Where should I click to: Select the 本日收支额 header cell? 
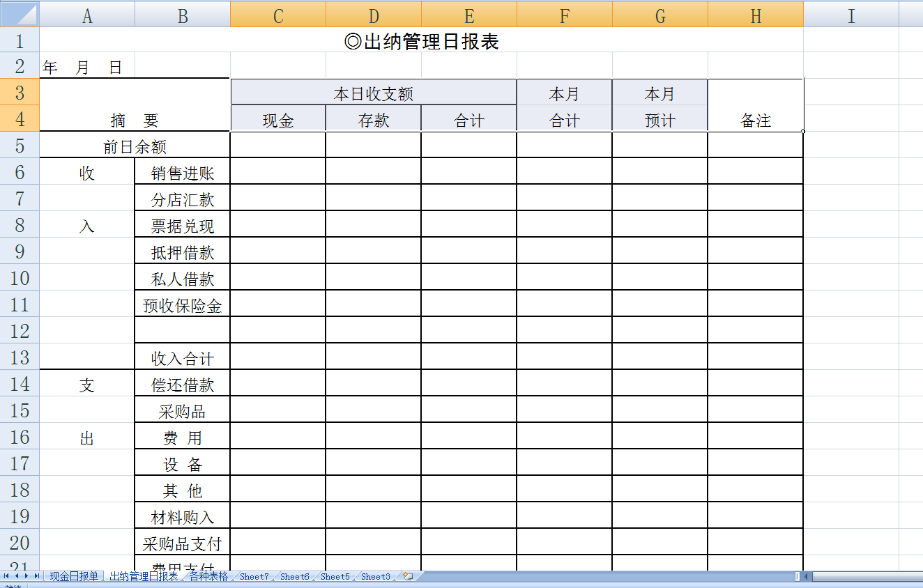(374, 93)
